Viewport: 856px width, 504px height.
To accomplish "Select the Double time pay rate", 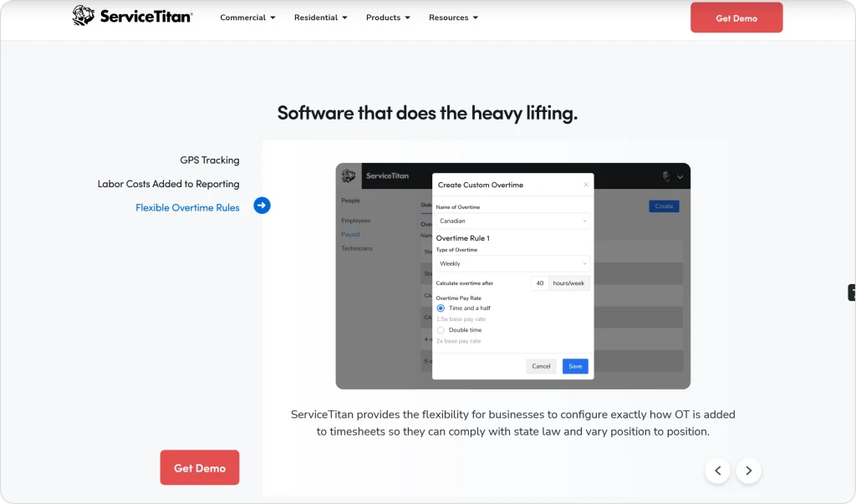I will tap(441, 329).
